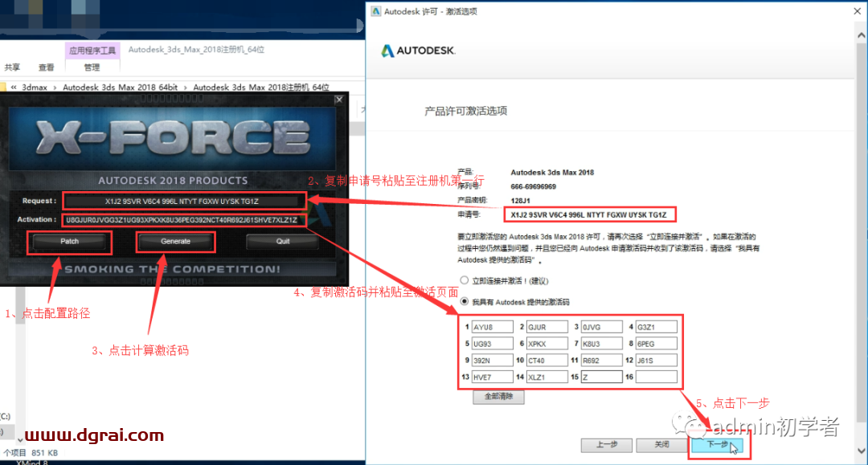868x465 pixels.
Task: Click activation code field number 6
Action: coord(547,344)
